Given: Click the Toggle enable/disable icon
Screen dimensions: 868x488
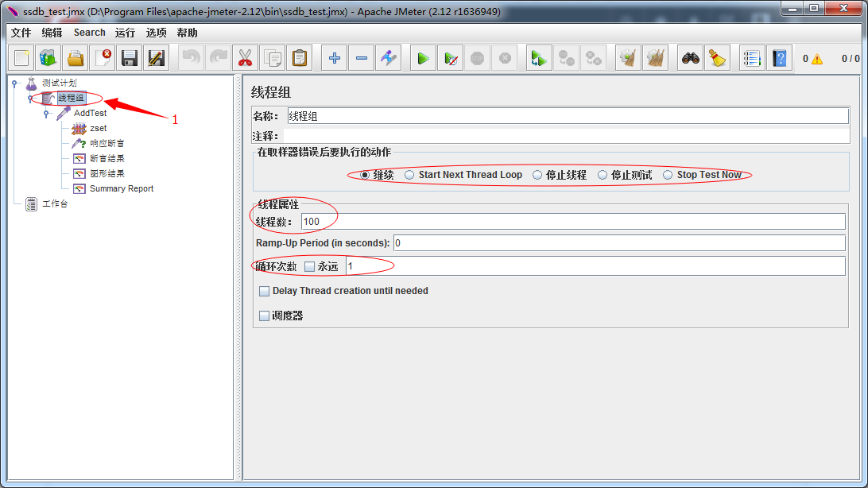Looking at the screenshot, I should [389, 58].
